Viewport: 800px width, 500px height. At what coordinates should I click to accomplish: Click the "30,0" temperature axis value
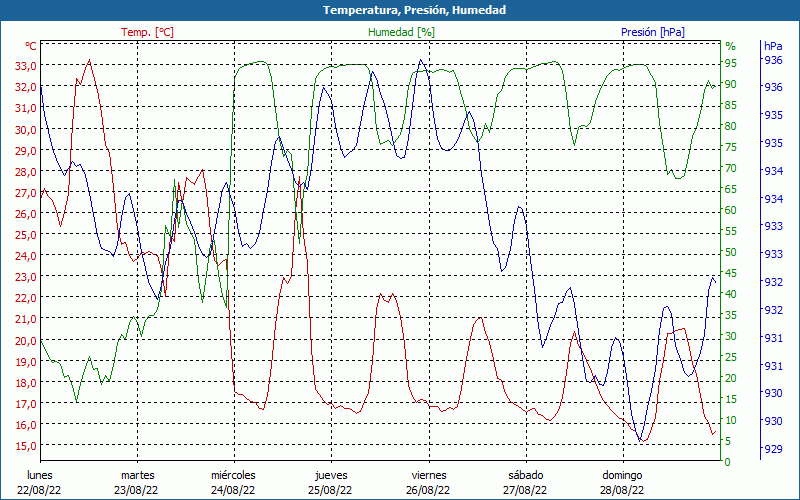(x=26, y=129)
